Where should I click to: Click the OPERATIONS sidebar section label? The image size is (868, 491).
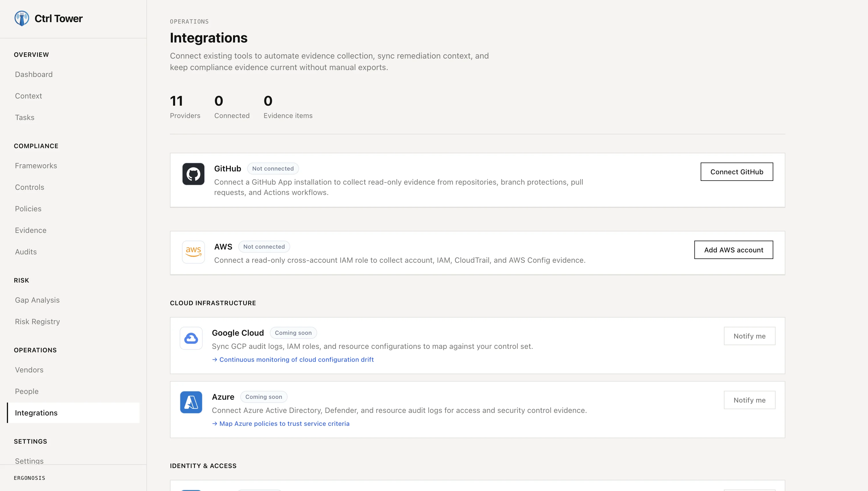(x=35, y=350)
